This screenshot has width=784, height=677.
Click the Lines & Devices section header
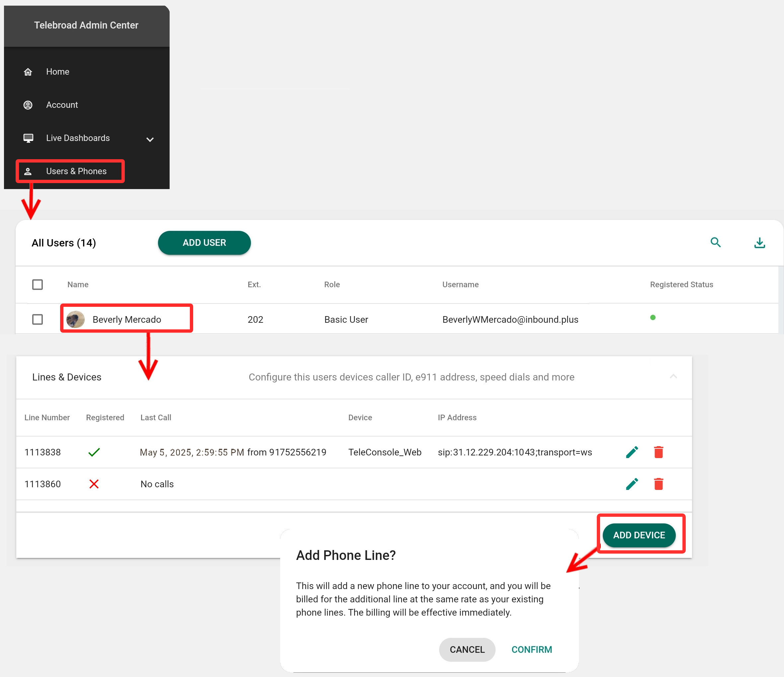pyautogui.click(x=67, y=377)
